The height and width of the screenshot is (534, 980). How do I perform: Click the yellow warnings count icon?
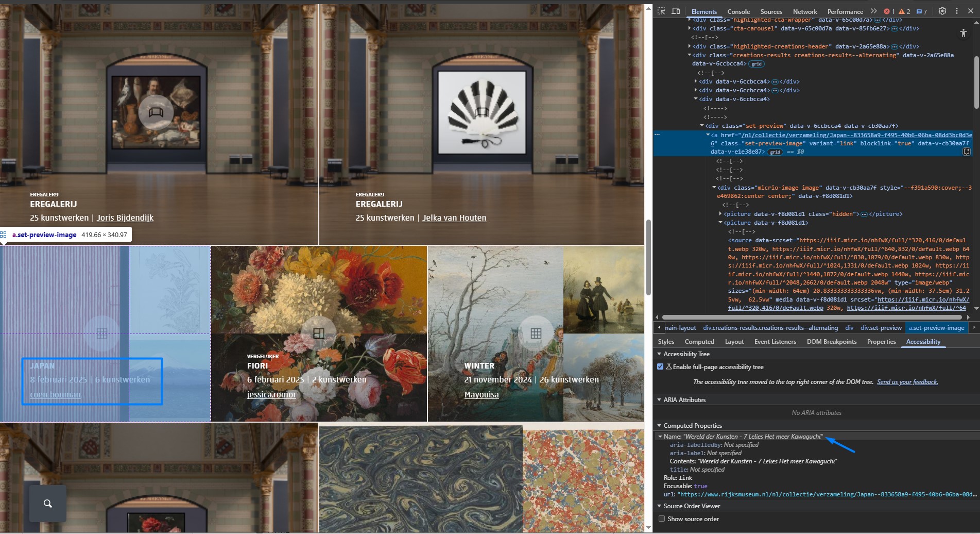(x=904, y=11)
